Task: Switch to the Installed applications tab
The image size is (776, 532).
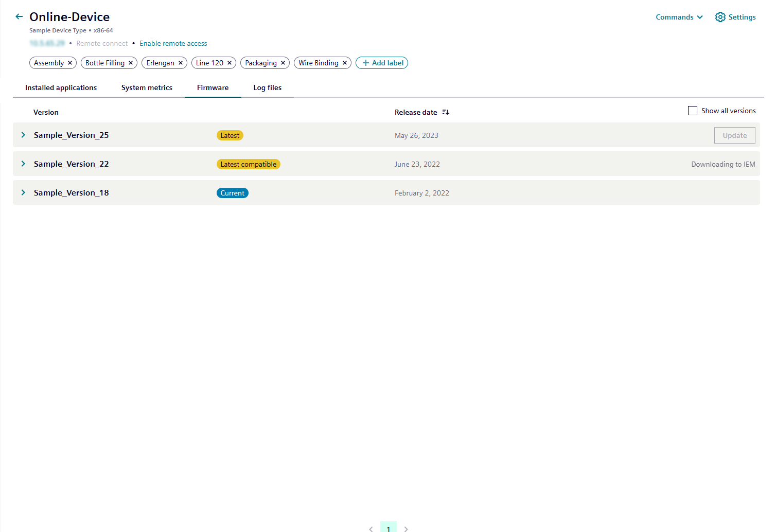Action: pos(61,87)
